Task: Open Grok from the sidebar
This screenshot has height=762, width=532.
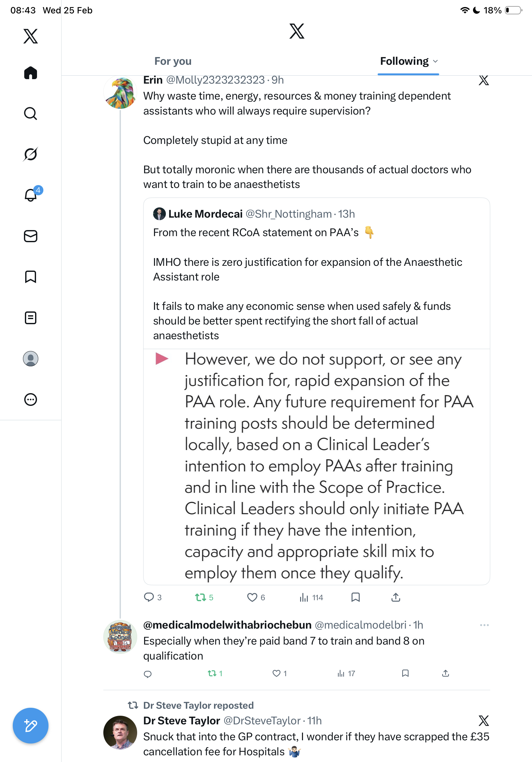Action: click(x=31, y=154)
